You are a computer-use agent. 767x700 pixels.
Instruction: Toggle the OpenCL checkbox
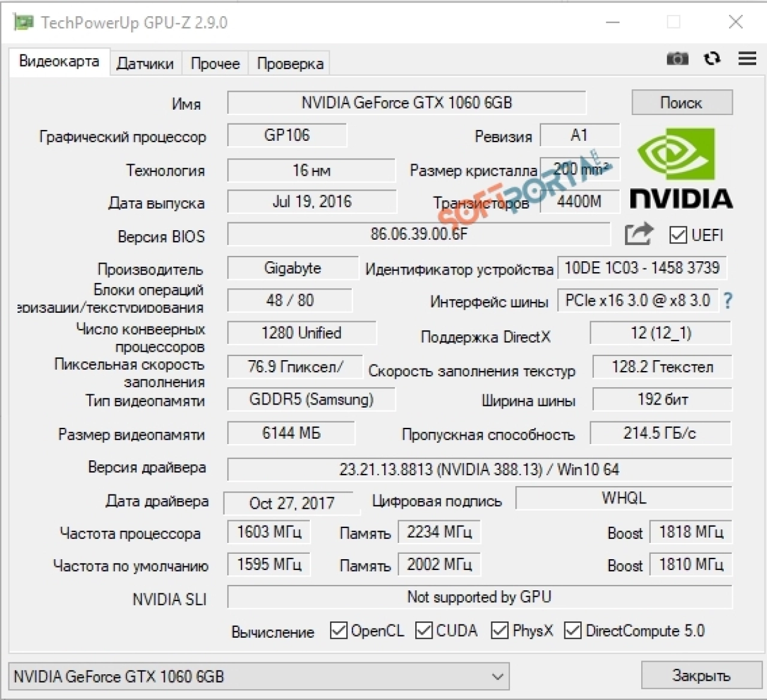point(339,630)
